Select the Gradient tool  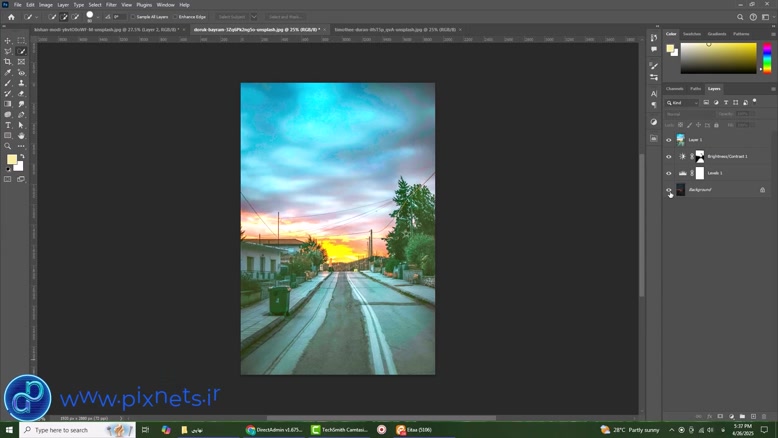(7, 104)
